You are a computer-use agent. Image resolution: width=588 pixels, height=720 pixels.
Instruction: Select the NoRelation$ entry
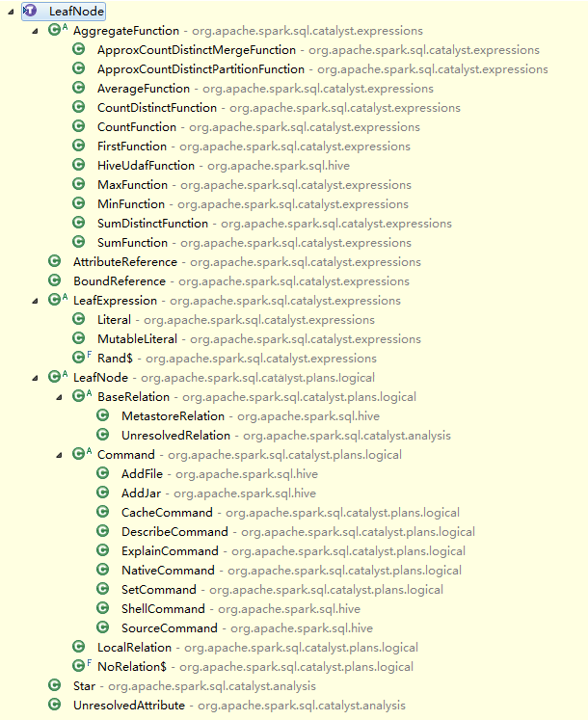[255, 667]
